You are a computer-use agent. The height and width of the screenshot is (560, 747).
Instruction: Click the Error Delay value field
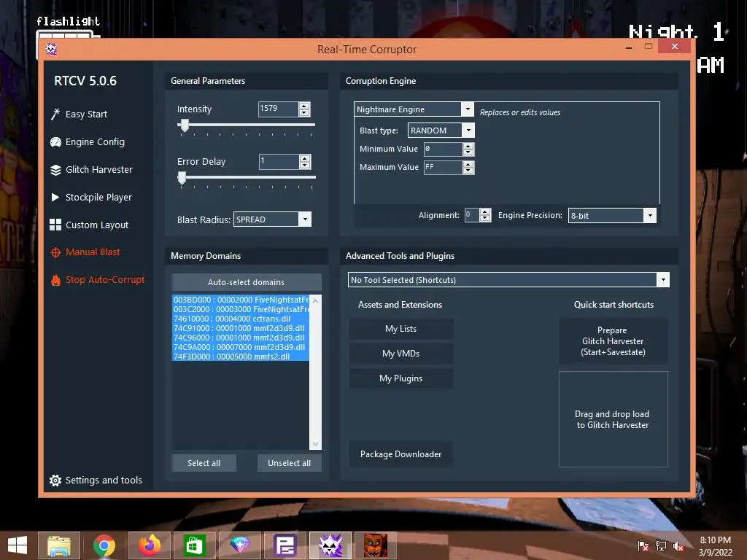pyautogui.click(x=279, y=162)
